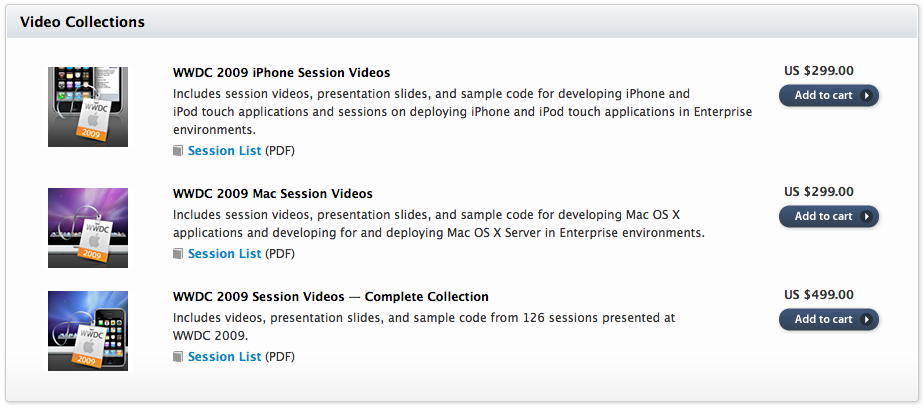The width and height of the screenshot is (924, 408).
Task: Select the Session Videos — Complete Collection title
Action: tap(330, 297)
